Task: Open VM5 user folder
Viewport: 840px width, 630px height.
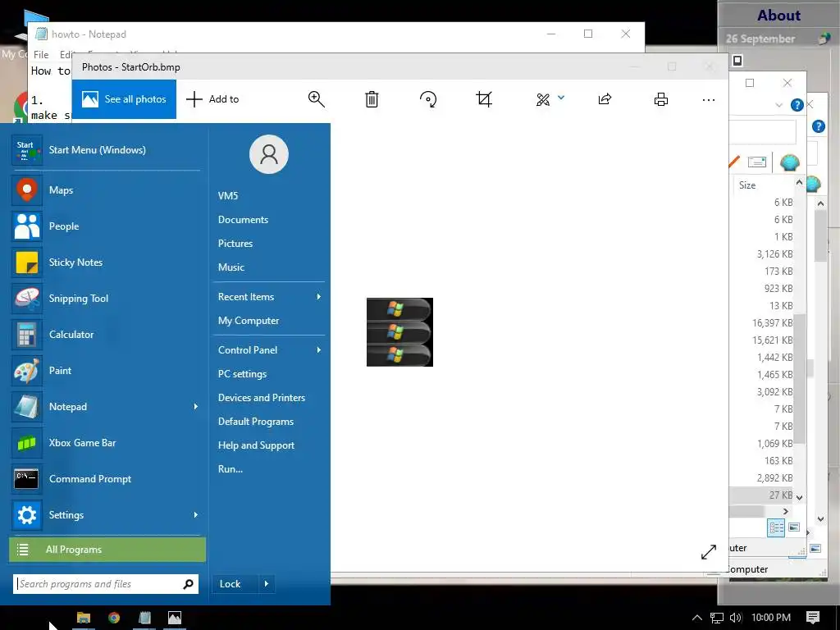Action: coord(228,196)
